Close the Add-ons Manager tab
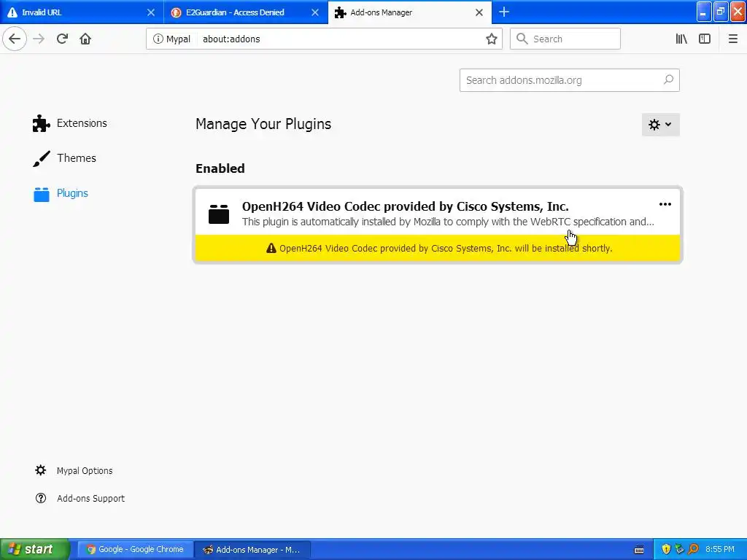The image size is (747, 560). coord(479,12)
